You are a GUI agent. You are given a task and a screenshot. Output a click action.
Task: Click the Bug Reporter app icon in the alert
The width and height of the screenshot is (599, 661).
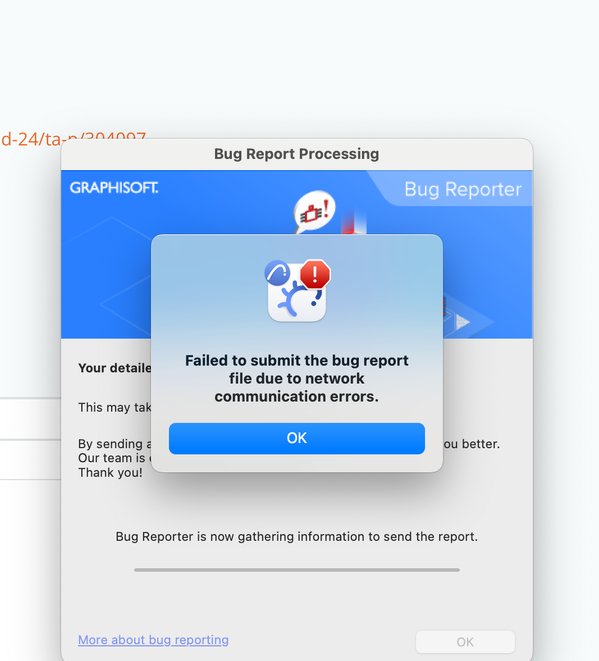click(297, 293)
